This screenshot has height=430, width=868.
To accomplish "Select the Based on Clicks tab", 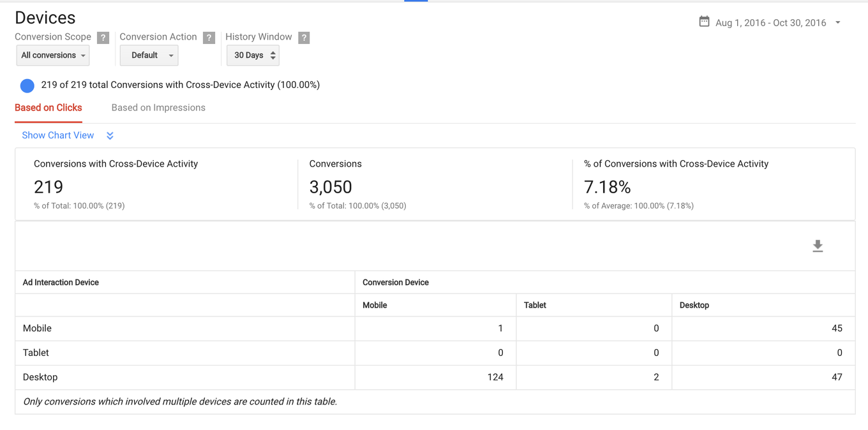I will coord(48,107).
